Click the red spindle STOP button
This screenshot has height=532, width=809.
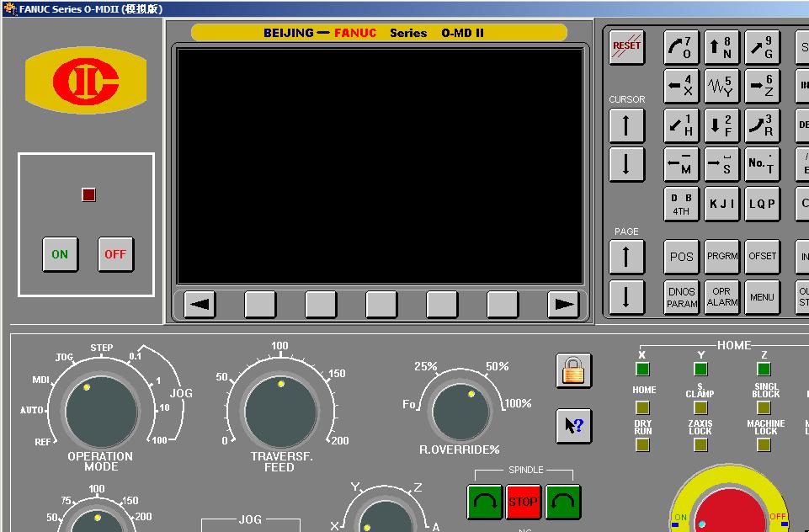(x=523, y=502)
